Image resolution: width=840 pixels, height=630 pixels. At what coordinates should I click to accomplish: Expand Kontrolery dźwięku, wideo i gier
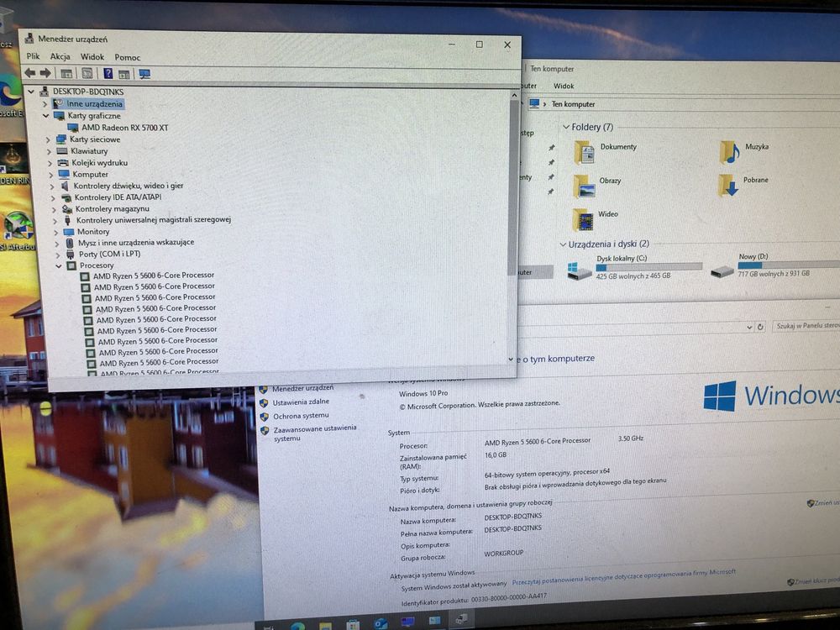pyautogui.click(x=52, y=186)
